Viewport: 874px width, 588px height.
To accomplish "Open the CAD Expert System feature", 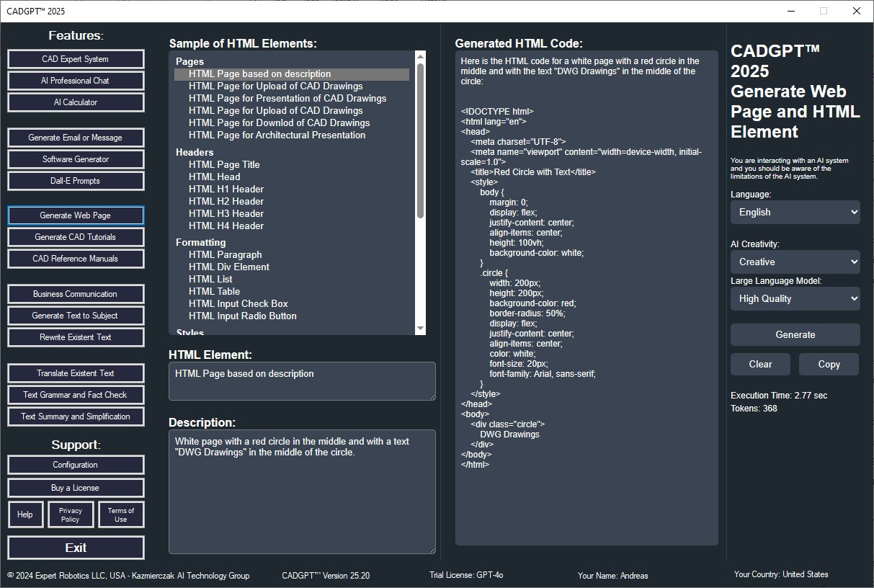I will pyautogui.click(x=76, y=59).
